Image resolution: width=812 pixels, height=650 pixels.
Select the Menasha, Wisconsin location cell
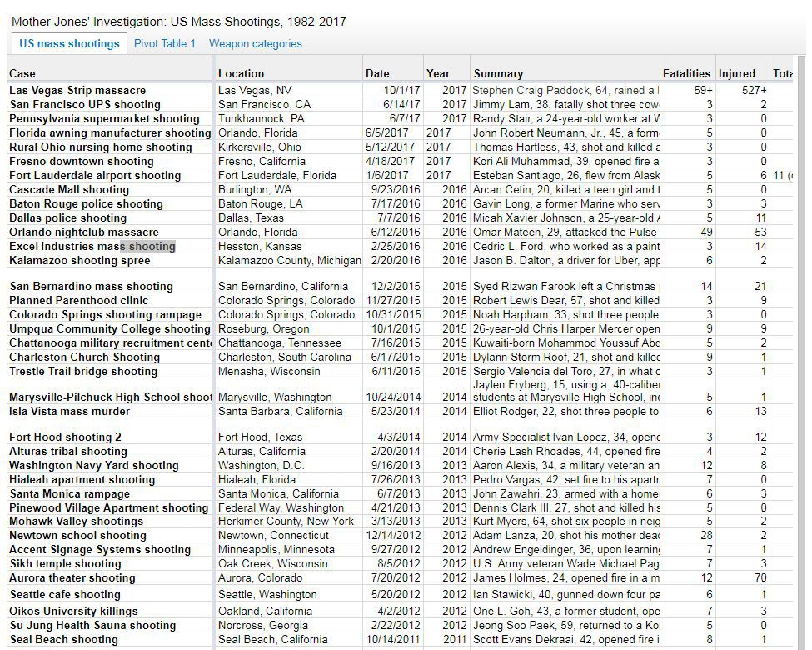click(x=289, y=371)
